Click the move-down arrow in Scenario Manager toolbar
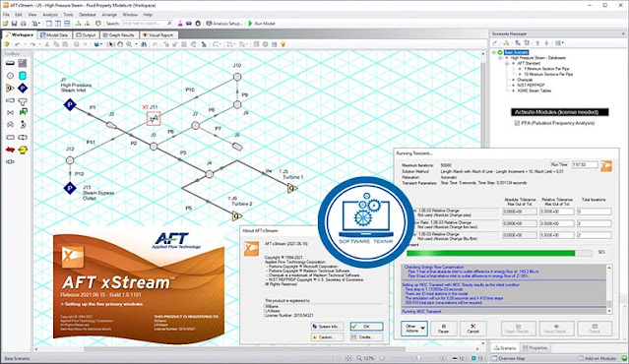 (x=546, y=43)
